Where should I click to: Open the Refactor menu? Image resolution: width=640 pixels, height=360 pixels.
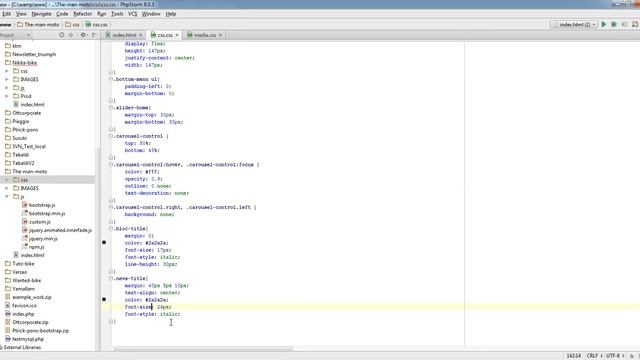click(x=82, y=14)
